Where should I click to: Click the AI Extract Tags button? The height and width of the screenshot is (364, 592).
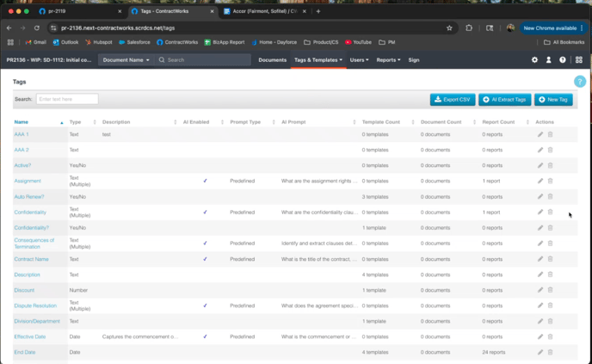click(x=505, y=100)
